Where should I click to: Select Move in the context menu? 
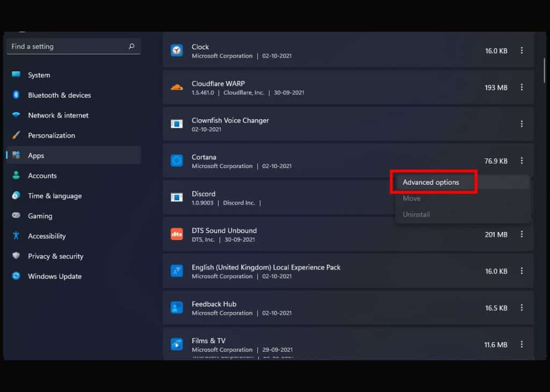coord(462,199)
